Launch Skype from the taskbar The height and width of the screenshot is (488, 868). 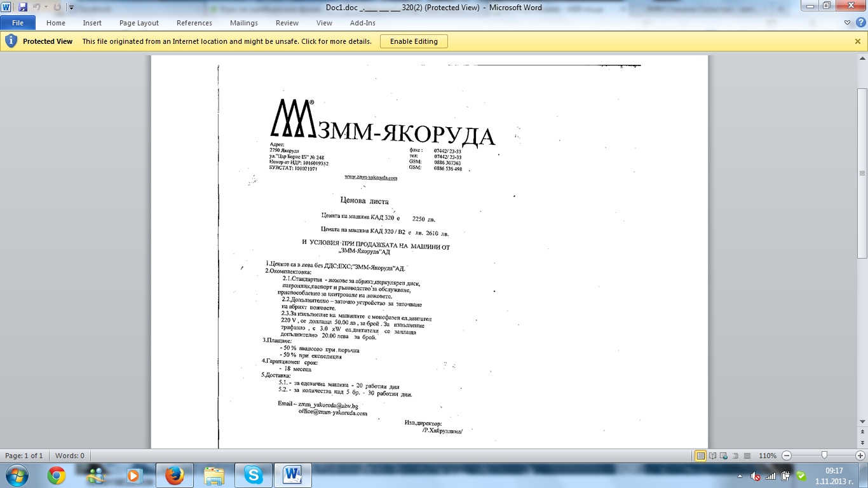(x=253, y=475)
